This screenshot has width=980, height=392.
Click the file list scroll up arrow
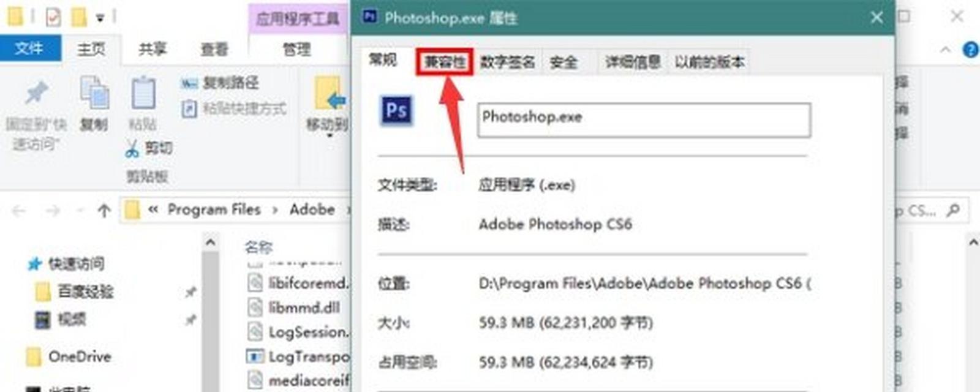pyautogui.click(x=973, y=243)
